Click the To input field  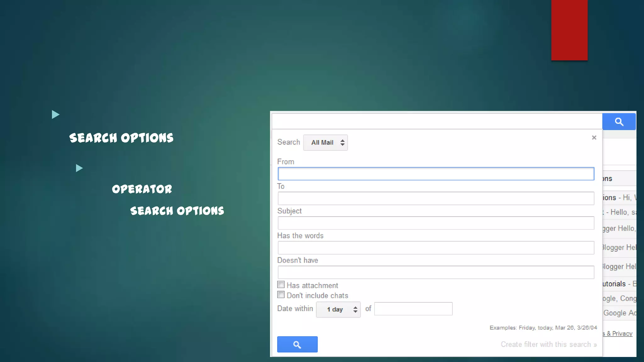(436, 198)
